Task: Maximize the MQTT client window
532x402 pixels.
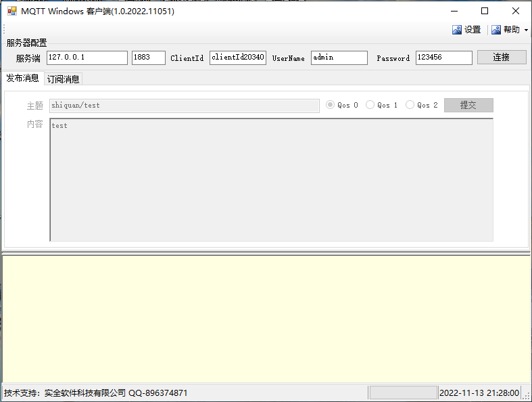Action: tap(485, 11)
